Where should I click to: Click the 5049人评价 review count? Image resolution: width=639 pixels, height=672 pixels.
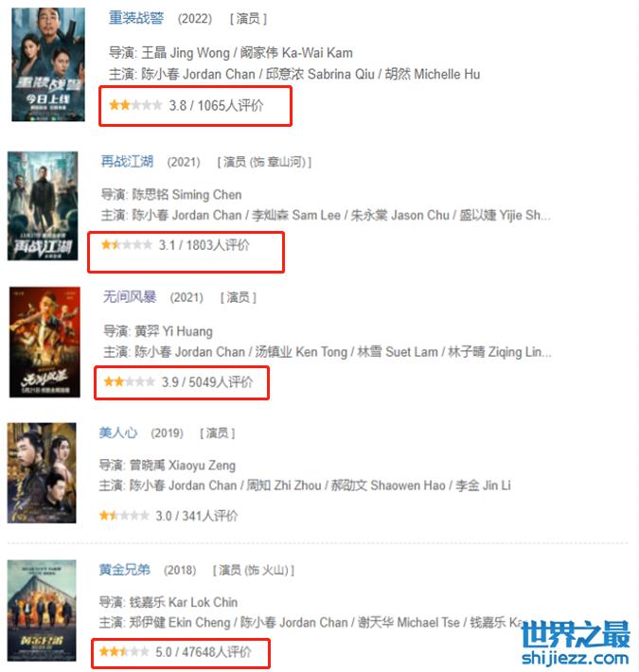point(221,381)
